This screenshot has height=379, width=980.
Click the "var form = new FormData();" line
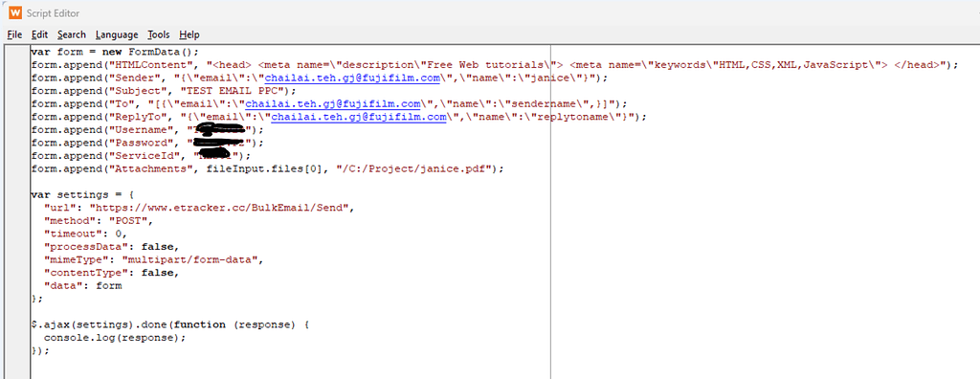pyautogui.click(x=114, y=52)
